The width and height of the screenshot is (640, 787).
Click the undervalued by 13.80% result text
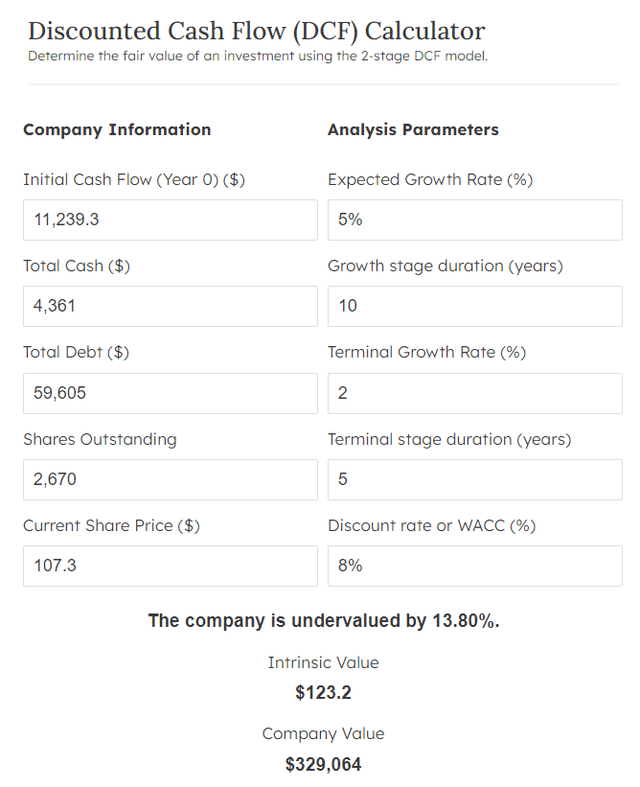323,621
